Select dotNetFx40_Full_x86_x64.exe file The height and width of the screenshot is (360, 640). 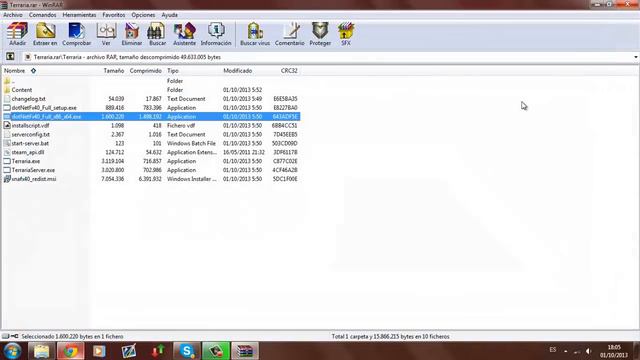coord(151,117)
